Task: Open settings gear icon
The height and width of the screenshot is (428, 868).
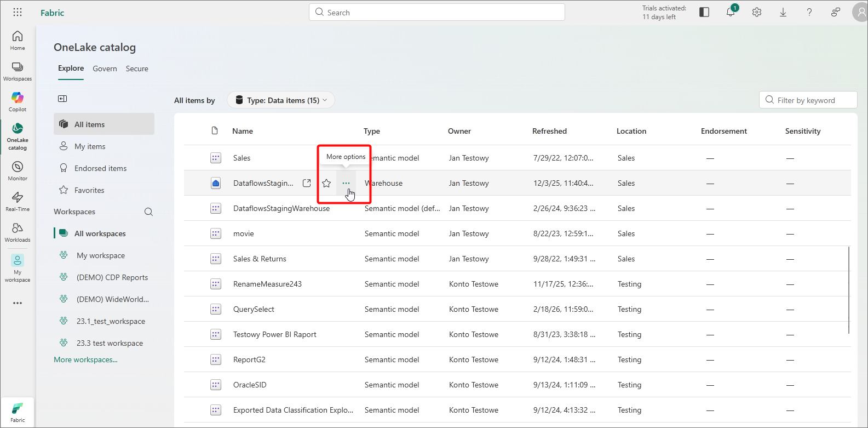Action: point(757,12)
